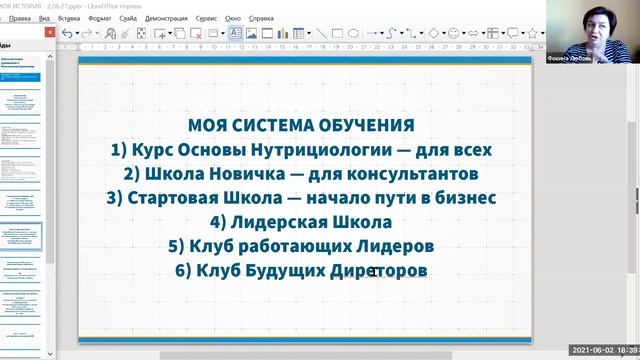The image size is (640, 360).
Task: Open Find and Replace magnifier icon
Action: 110,33
